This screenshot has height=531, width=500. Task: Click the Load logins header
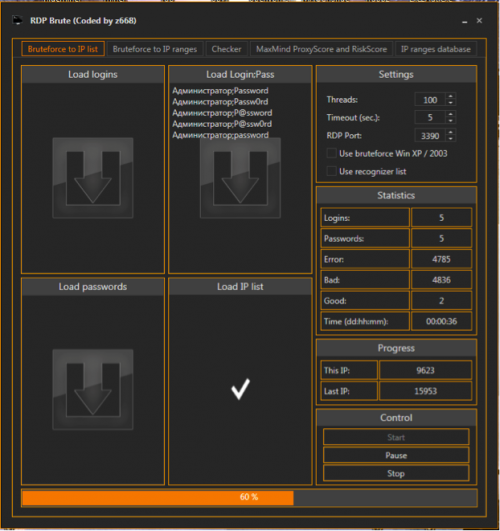point(93,75)
